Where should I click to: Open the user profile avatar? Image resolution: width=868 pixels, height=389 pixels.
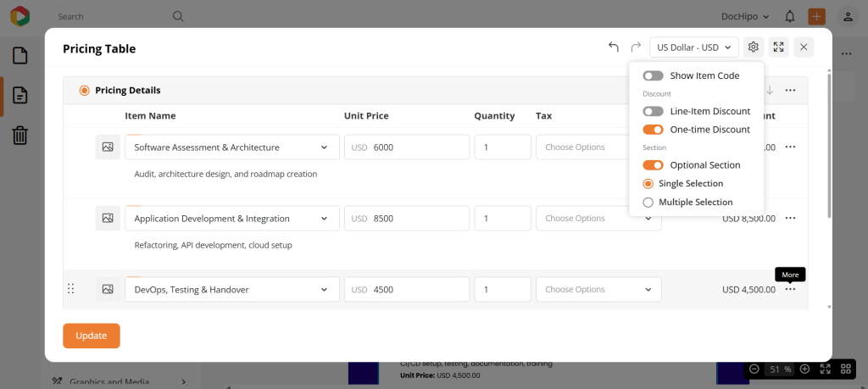(848, 17)
